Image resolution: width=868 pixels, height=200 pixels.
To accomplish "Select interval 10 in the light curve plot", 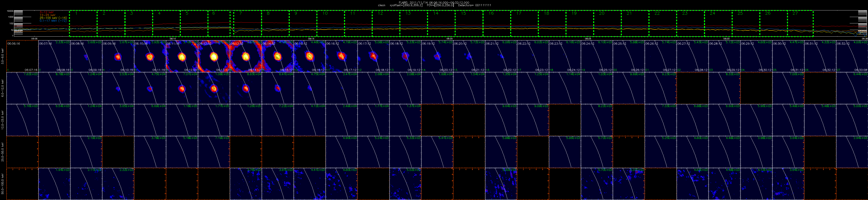I will (331, 23).
